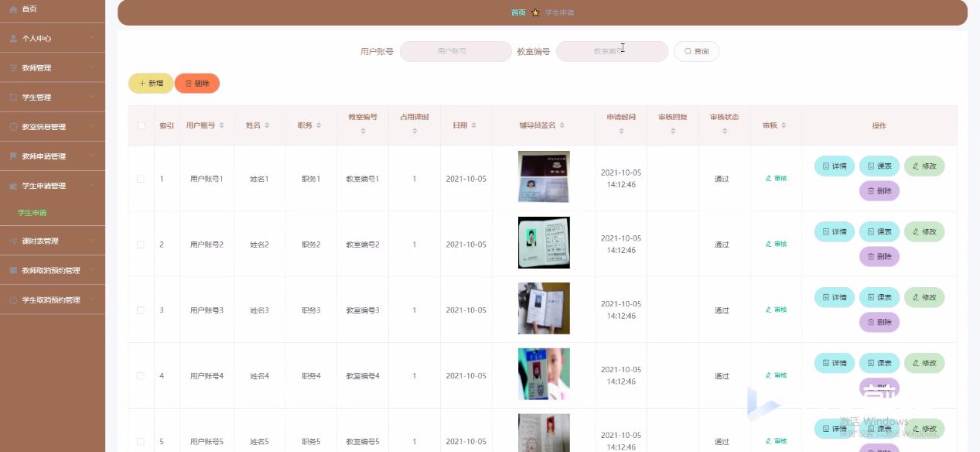Click the 审核 pencil link in the 用户账号1 row
Viewport: 980px width, 452px height.
[x=776, y=179]
